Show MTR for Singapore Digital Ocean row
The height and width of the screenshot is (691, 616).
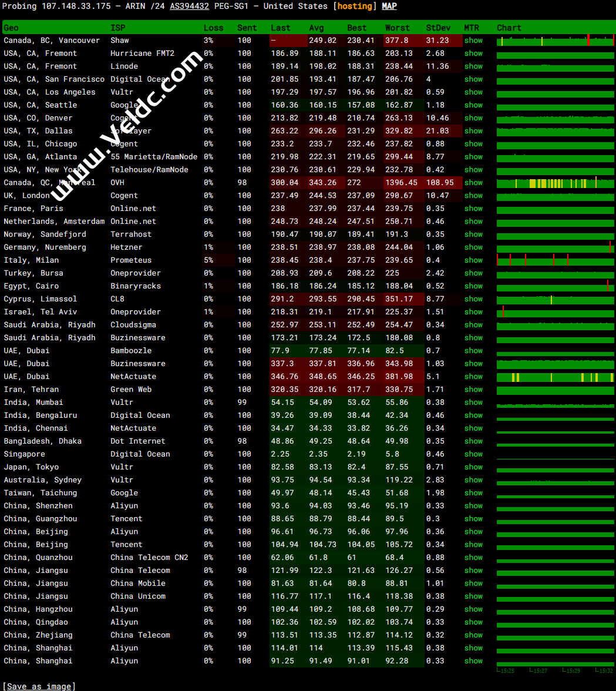tap(473, 454)
